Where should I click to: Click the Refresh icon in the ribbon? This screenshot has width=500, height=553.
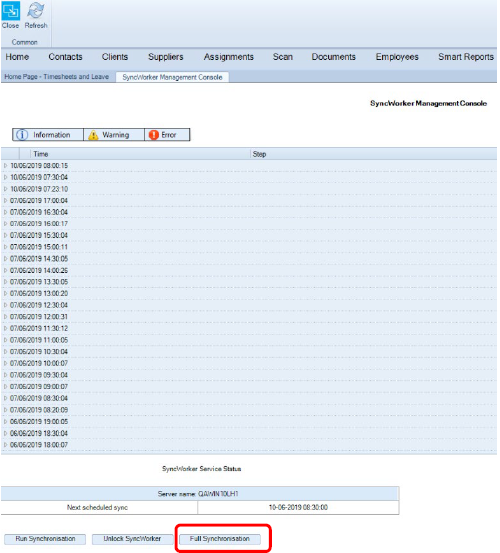(x=36, y=11)
